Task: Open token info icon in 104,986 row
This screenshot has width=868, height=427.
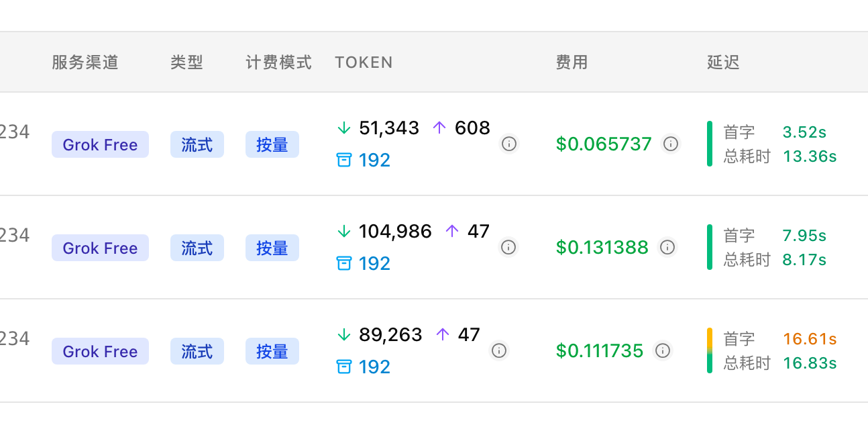Action: [x=508, y=247]
